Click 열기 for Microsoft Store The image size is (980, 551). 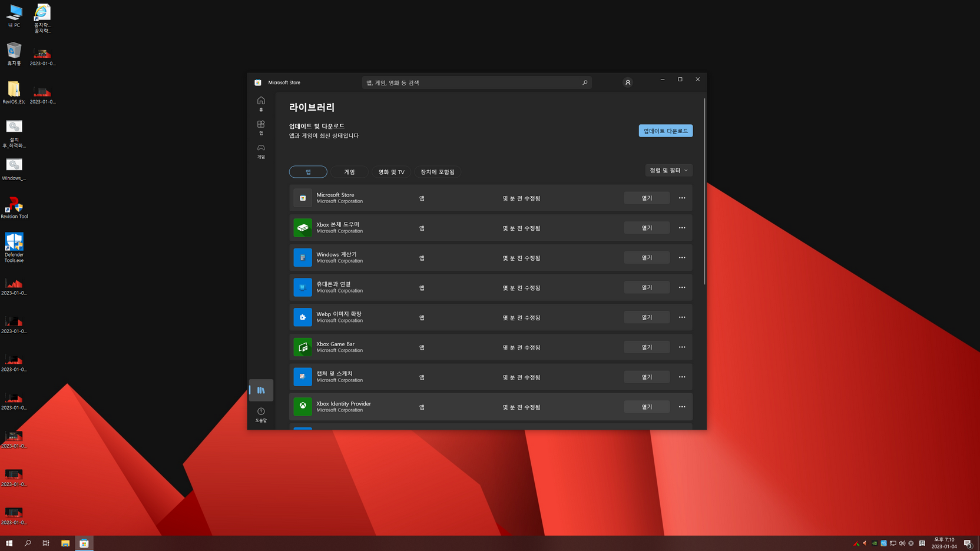coord(647,198)
